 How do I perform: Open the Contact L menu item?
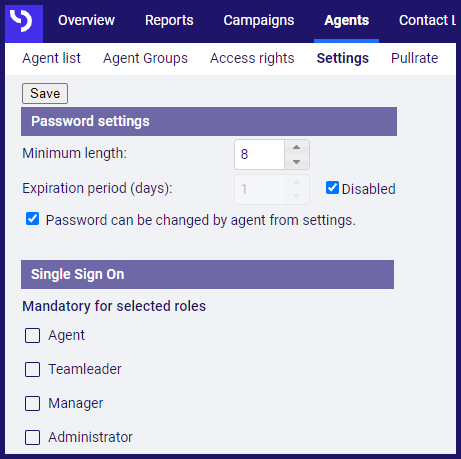pos(427,20)
